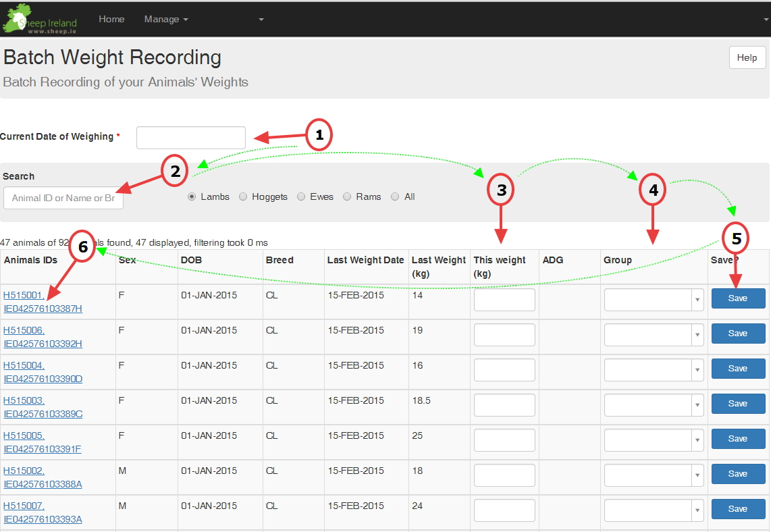Screen dimensions: 771x532
Task: Save the weight for animal H515001
Action: 738,298
